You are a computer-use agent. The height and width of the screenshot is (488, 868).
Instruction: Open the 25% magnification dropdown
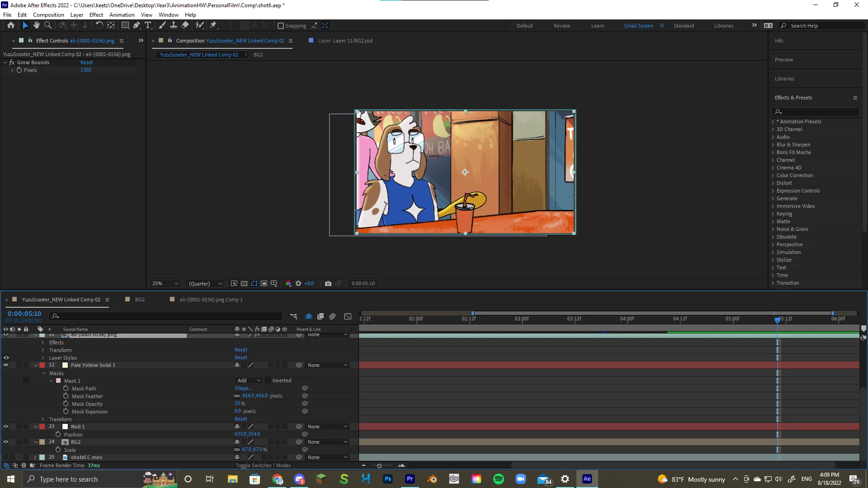(165, 283)
